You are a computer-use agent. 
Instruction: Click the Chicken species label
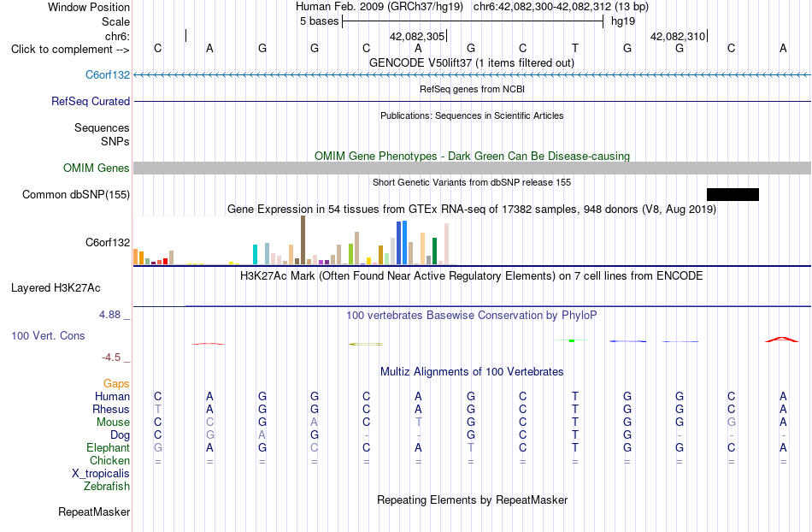click(109, 460)
